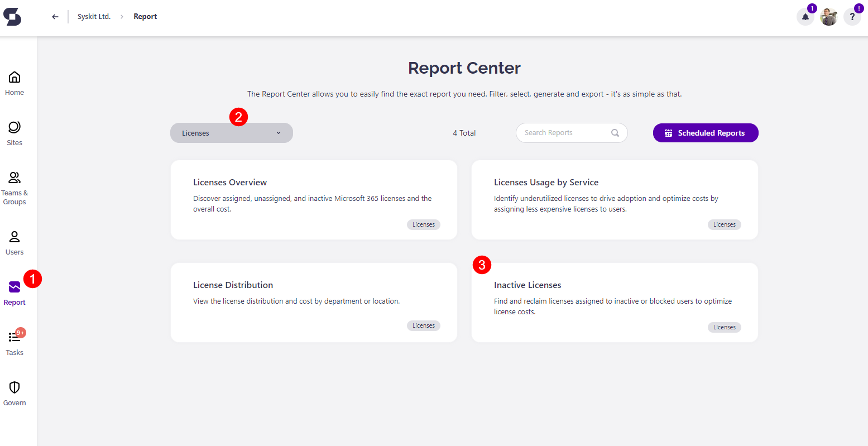Image resolution: width=868 pixels, height=446 pixels.
Task: Open the Report section icon
Action: point(14,287)
